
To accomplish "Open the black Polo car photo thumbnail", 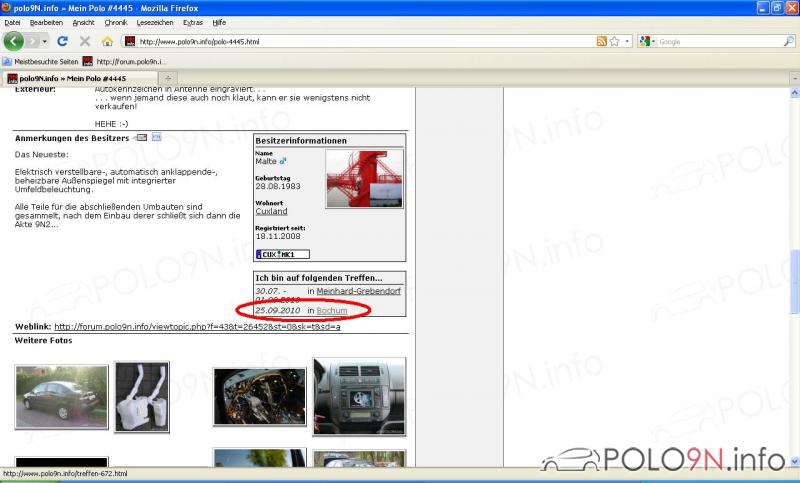I will coord(48,397).
